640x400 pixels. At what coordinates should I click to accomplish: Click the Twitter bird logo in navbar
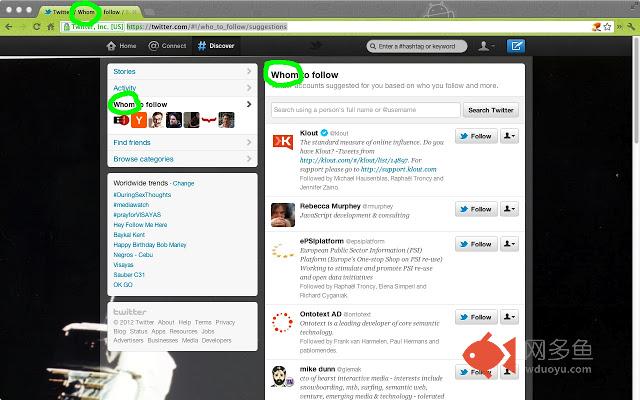316,46
